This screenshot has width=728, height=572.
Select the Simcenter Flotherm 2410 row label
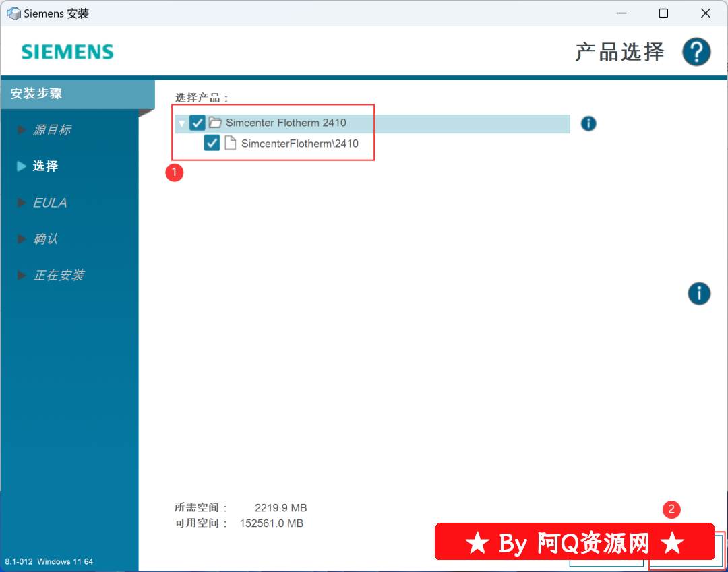pyautogui.click(x=286, y=123)
